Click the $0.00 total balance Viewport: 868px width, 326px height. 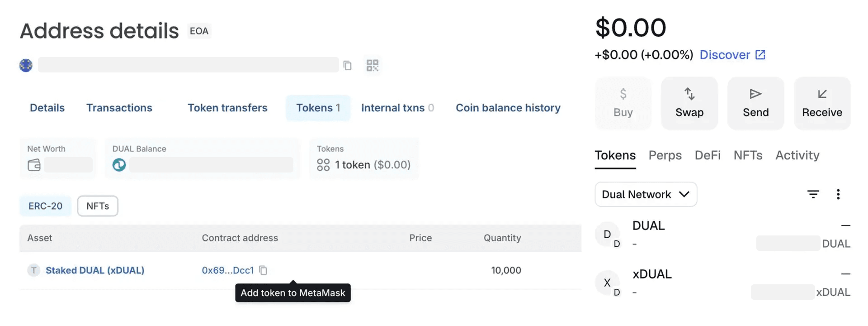tap(631, 27)
